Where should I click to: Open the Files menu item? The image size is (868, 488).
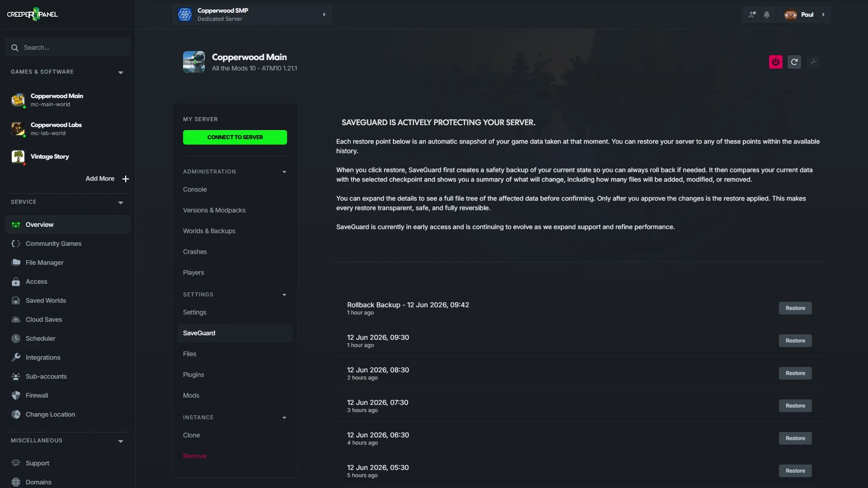coord(190,354)
